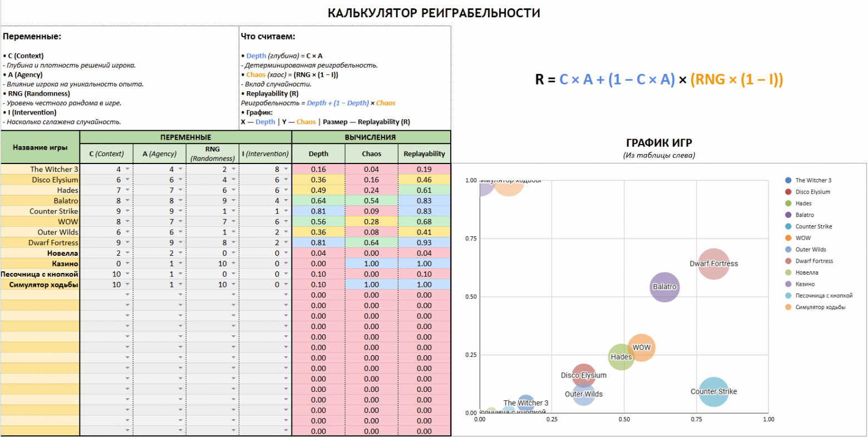Click the WOW bubble on chart
Viewport: 868px width, 437px height.
click(x=642, y=347)
